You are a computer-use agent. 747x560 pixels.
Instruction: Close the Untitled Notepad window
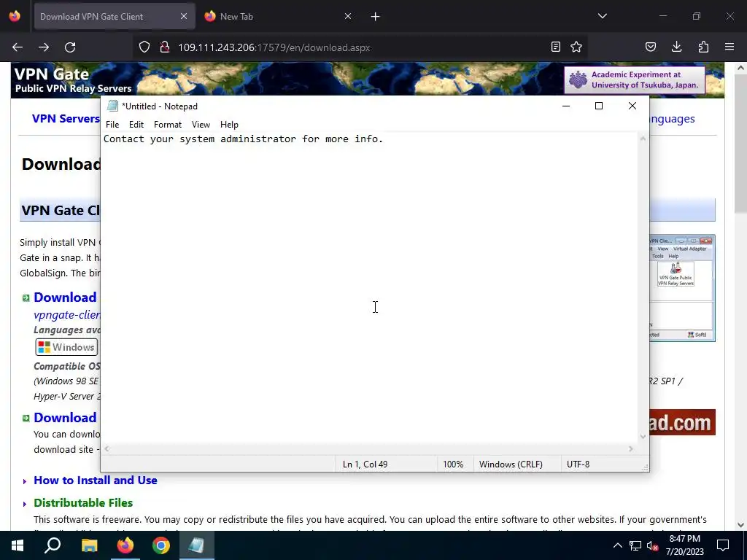[632, 106]
